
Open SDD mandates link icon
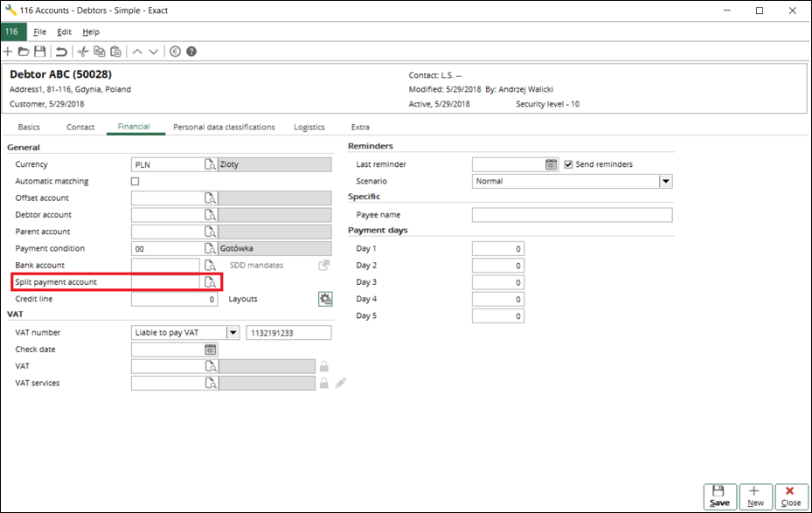click(x=323, y=265)
